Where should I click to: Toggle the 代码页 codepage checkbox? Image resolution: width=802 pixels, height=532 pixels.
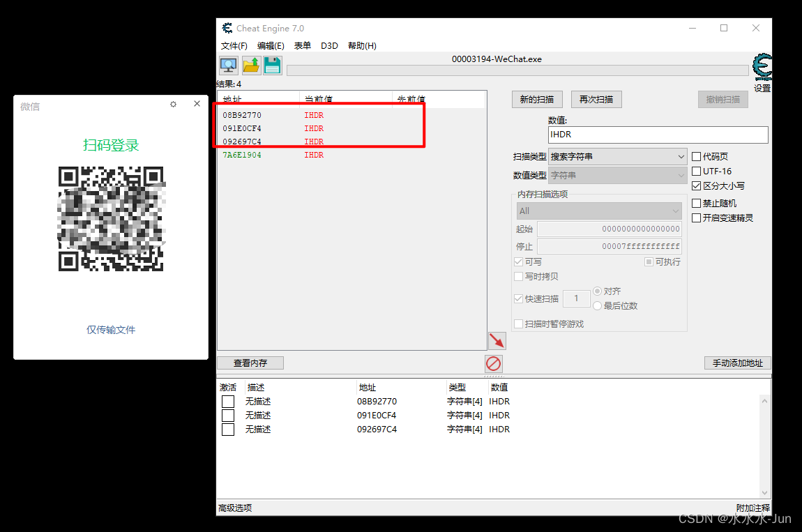(697, 156)
